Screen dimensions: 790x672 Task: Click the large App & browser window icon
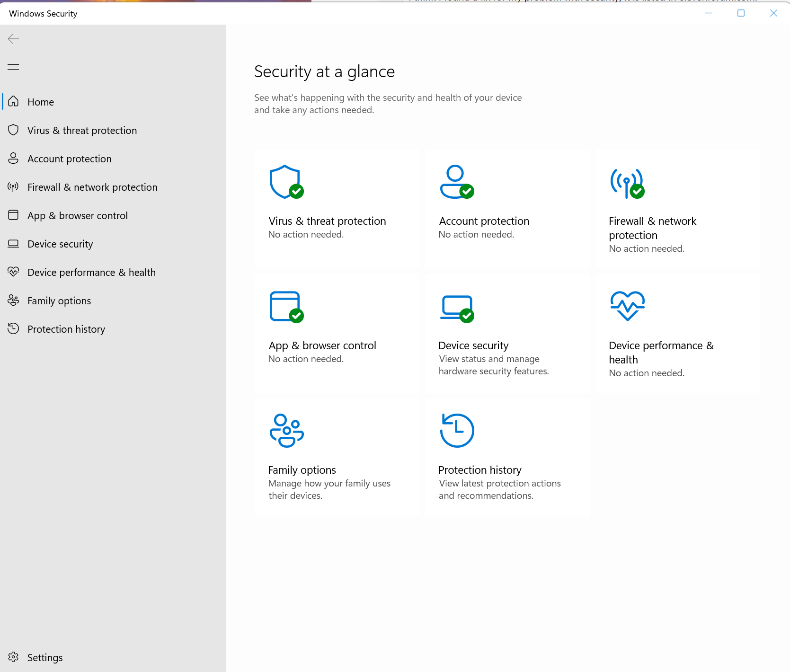coord(286,307)
